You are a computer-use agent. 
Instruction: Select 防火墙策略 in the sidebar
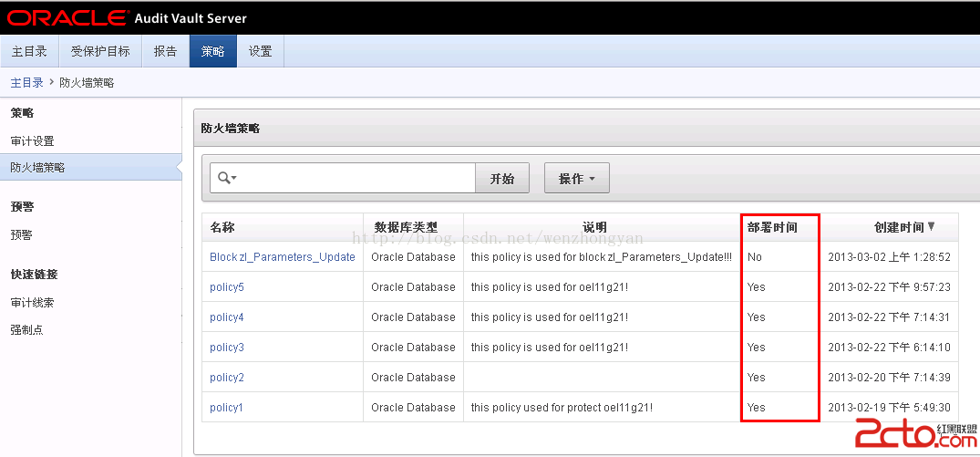[x=90, y=168]
